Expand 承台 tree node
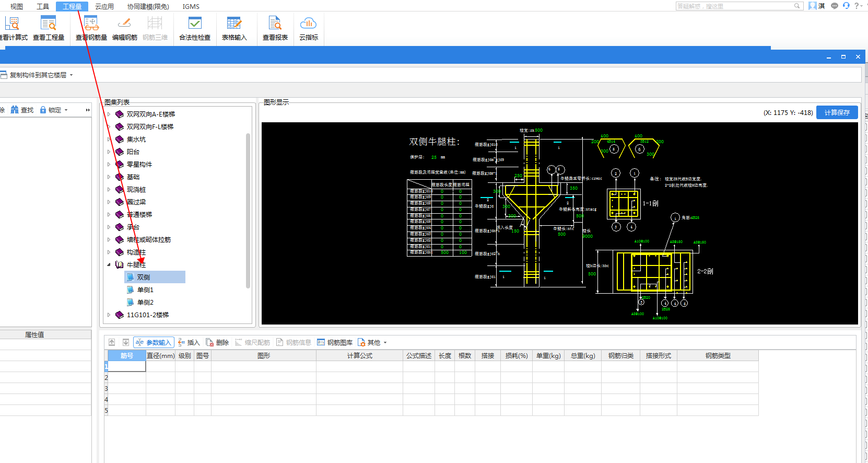The image size is (868, 463). [x=109, y=227]
